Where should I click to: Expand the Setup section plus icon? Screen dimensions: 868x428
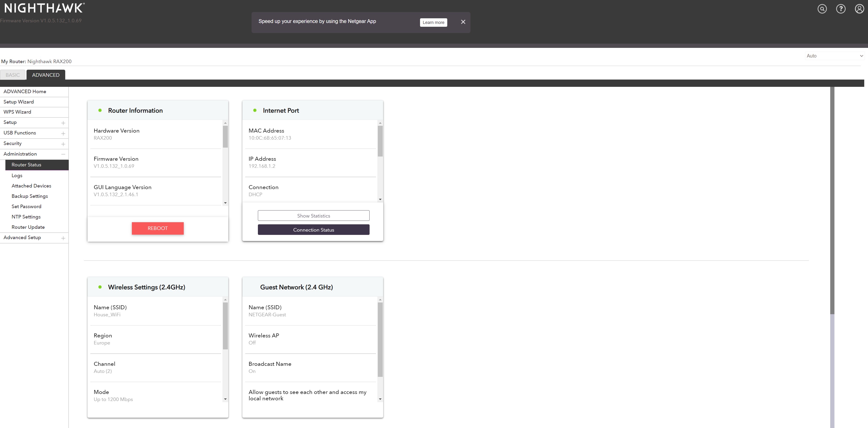coord(63,123)
